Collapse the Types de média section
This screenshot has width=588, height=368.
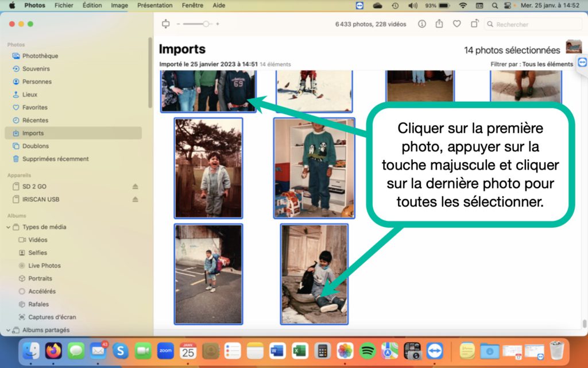coord(9,227)
